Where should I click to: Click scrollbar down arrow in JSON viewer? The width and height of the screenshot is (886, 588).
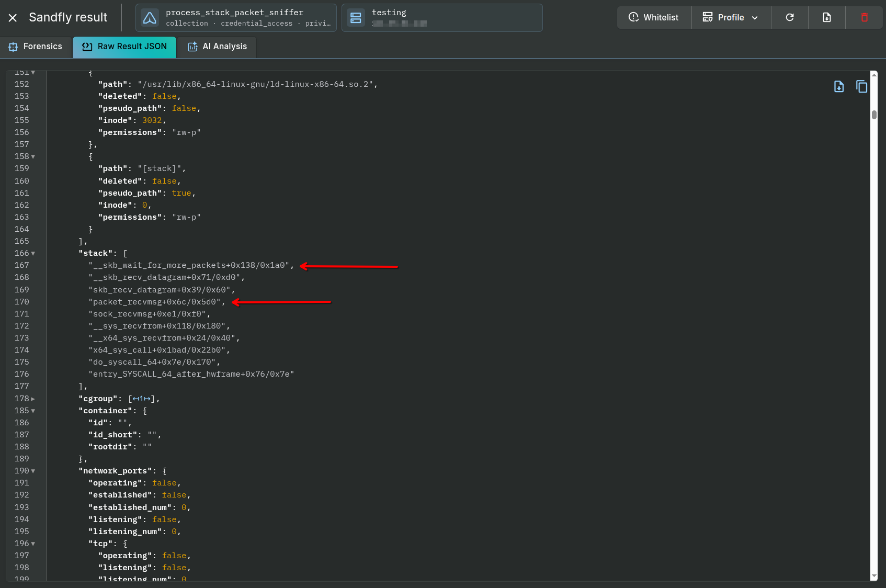pos(874,576)
